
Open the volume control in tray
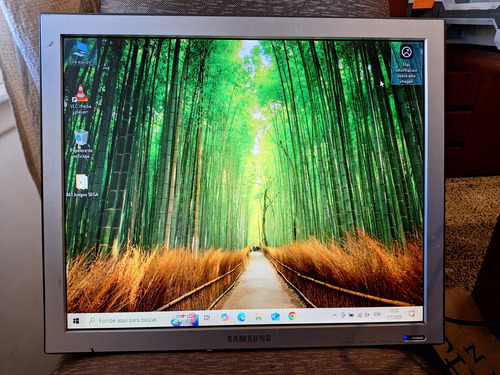click(367, 315)
